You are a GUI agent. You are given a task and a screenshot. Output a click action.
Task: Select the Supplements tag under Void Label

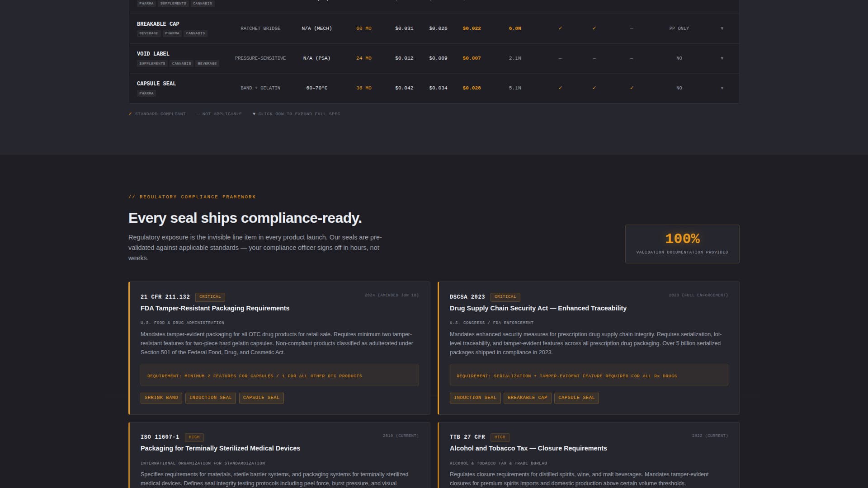[x=152, y=64]
